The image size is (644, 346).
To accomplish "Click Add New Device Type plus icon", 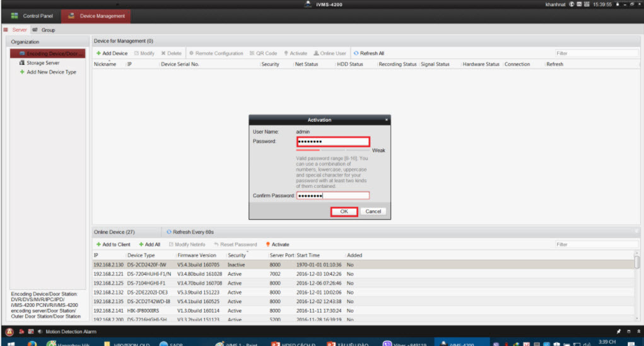I will (x=22, y=72).
